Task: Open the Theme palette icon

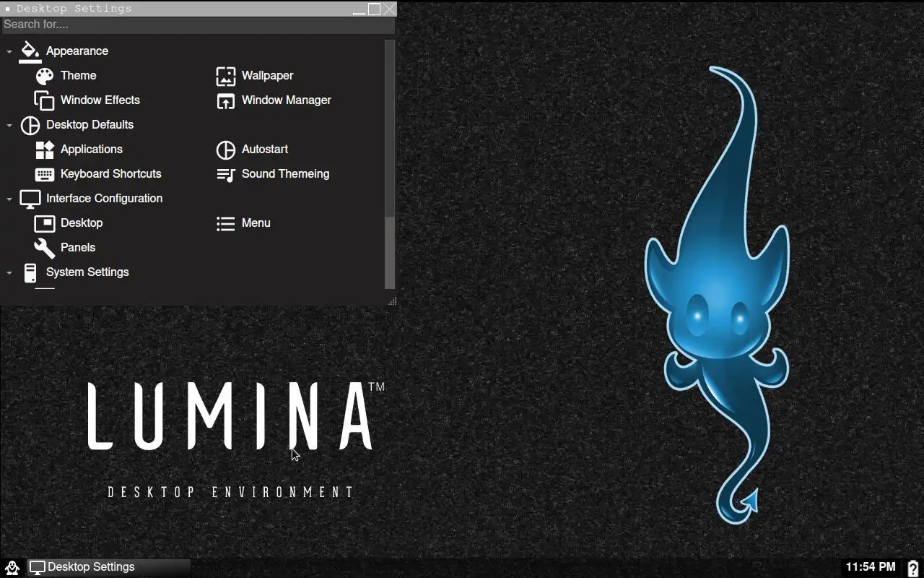Action: [x=45, y=76]
